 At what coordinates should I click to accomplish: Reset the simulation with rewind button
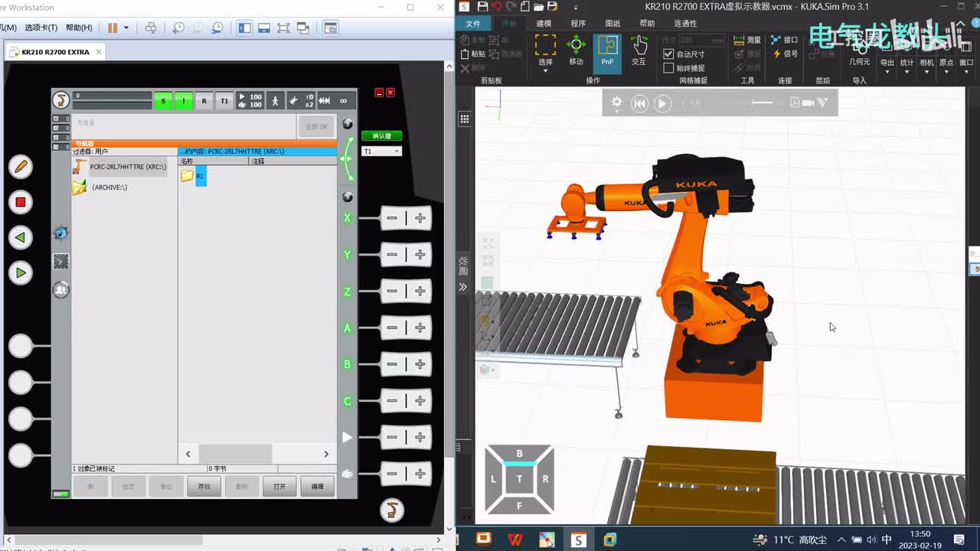(x=639, y=103)
